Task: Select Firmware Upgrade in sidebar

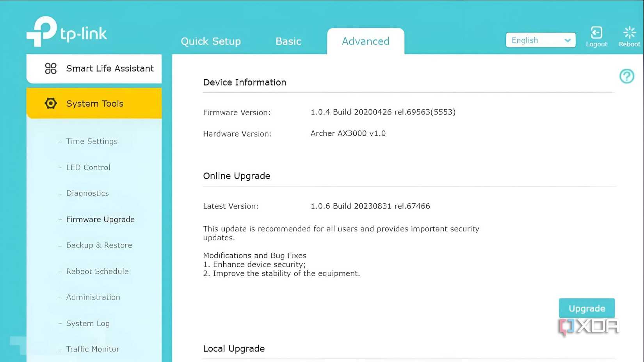Action: (100, 219)
